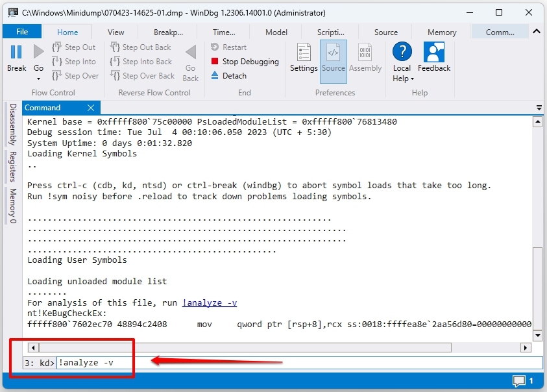Screen dimensions: 547x392
Task: Open the Disassembly side panel
Action: click(x=13, y=124)
